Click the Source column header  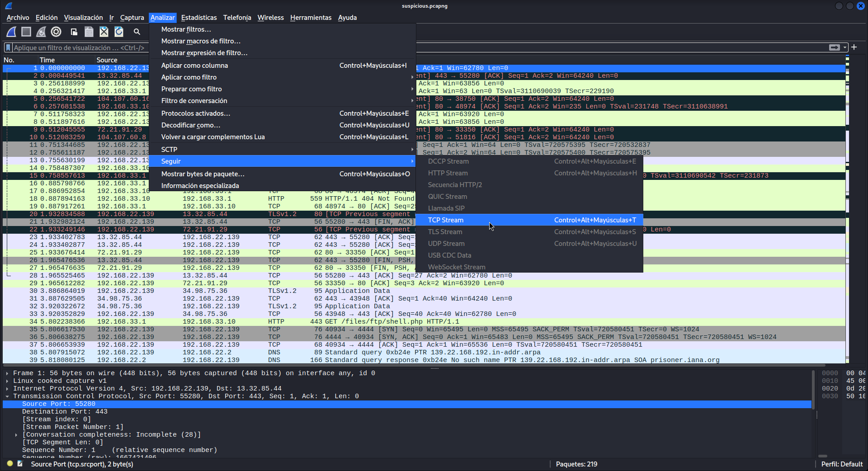[122, 60]
